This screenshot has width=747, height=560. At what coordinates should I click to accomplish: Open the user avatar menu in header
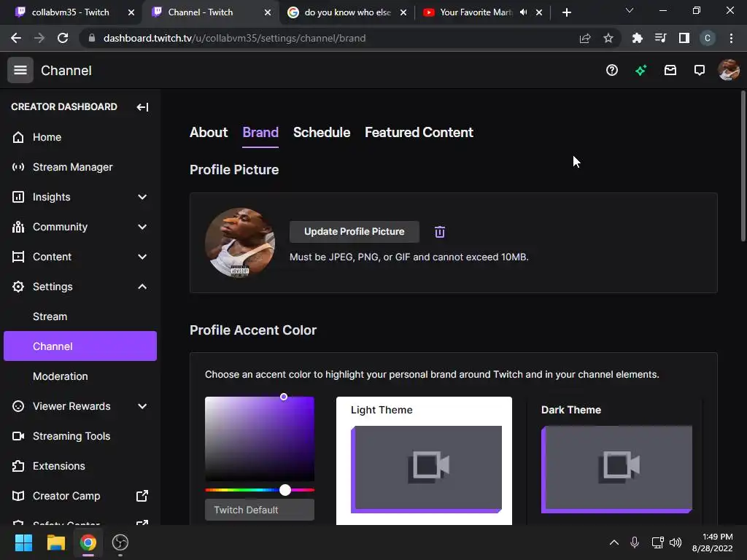point(729,71)
